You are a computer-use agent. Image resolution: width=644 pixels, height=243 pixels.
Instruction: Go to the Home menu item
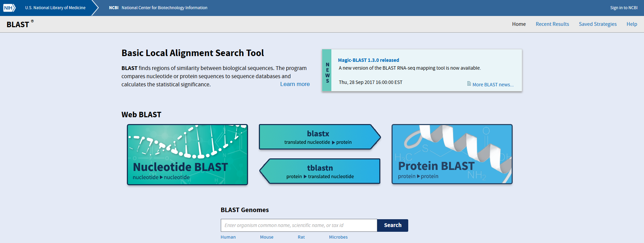pos(519,24)
